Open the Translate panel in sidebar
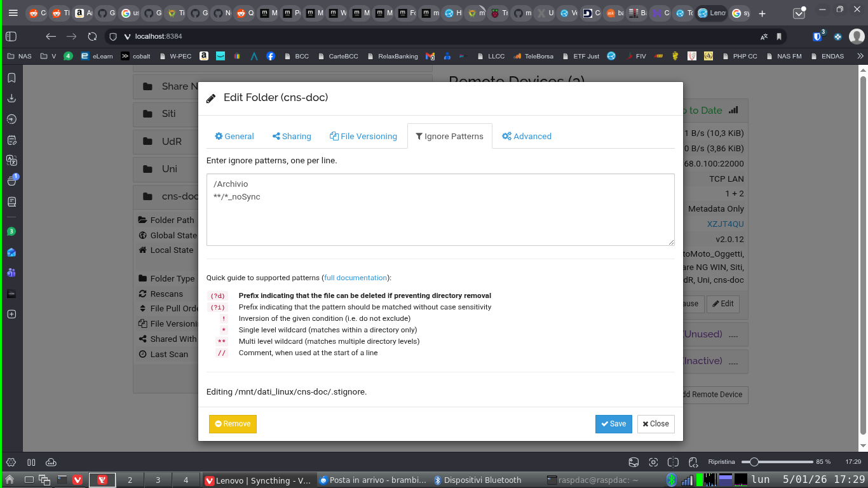Image resolution: width=868 pixels, height=488 pixels. [x=11, y=160]
